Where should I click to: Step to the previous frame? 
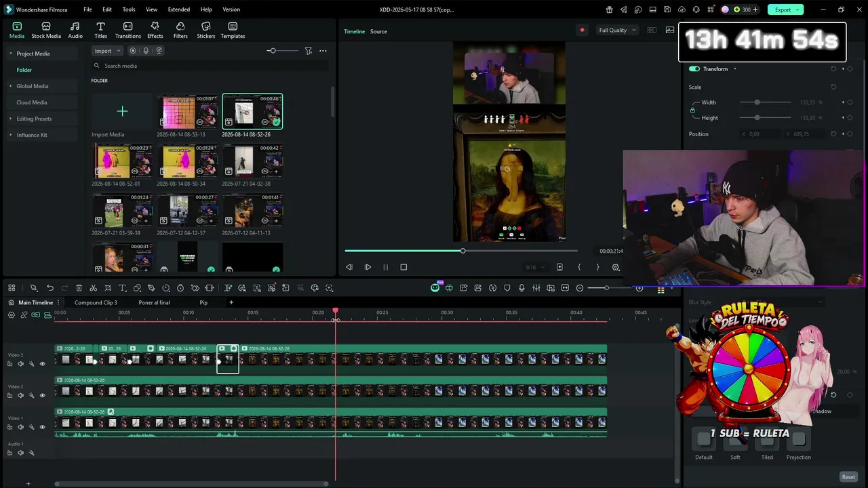pos(349,267)
